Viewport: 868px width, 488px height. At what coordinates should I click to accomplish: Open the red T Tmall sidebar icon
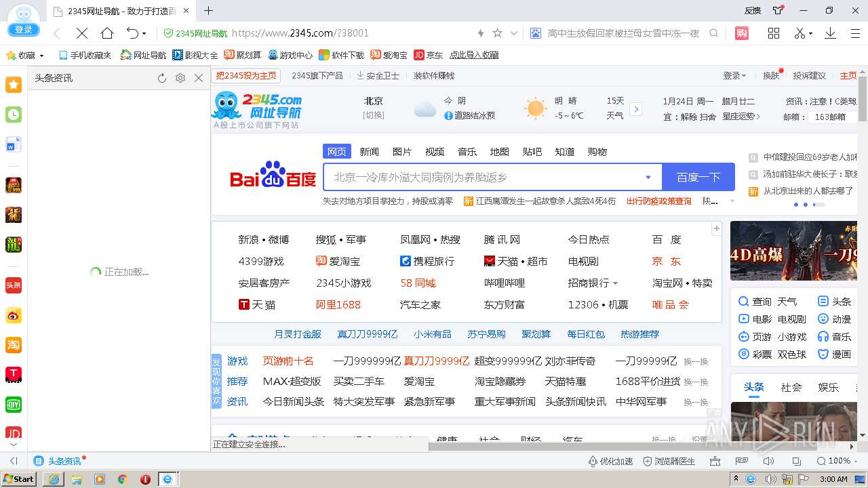click(x=14, y=375)
